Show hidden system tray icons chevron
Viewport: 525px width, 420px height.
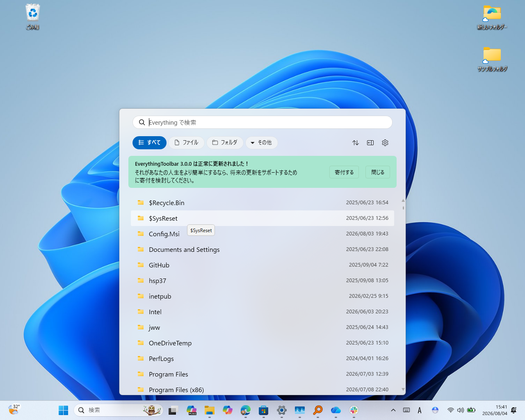[x=393, y=410]
